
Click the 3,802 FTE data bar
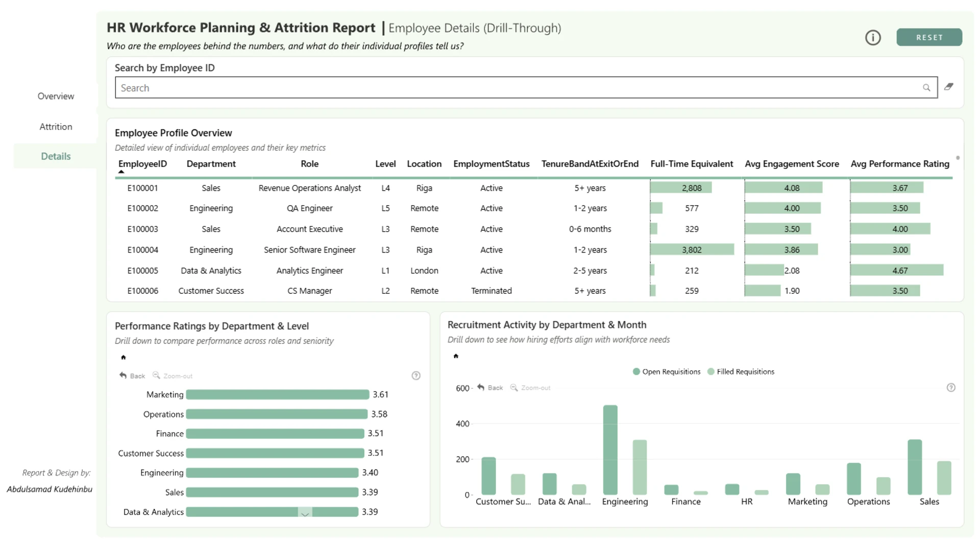pyautogui.click(x=692, y=249)
